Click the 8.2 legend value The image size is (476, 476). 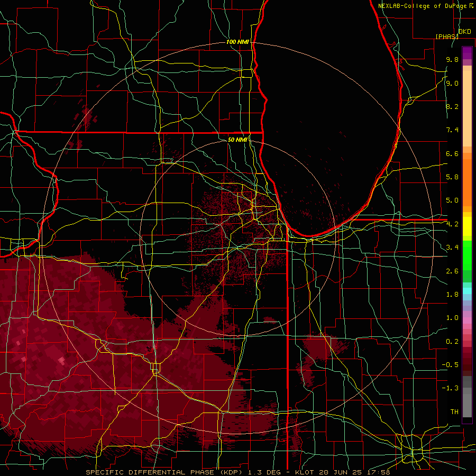[x=452, y=106]
